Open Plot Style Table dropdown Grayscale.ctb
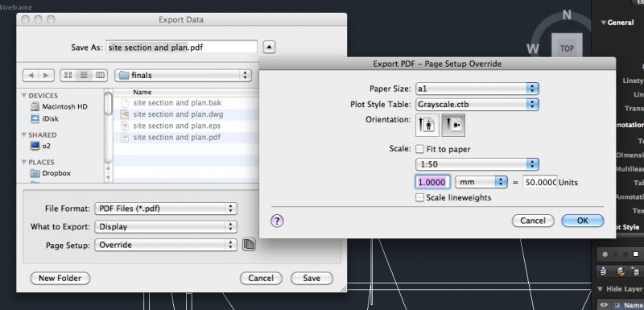The width and height of the screenshot is (644, 310). (x=477, y=105)
